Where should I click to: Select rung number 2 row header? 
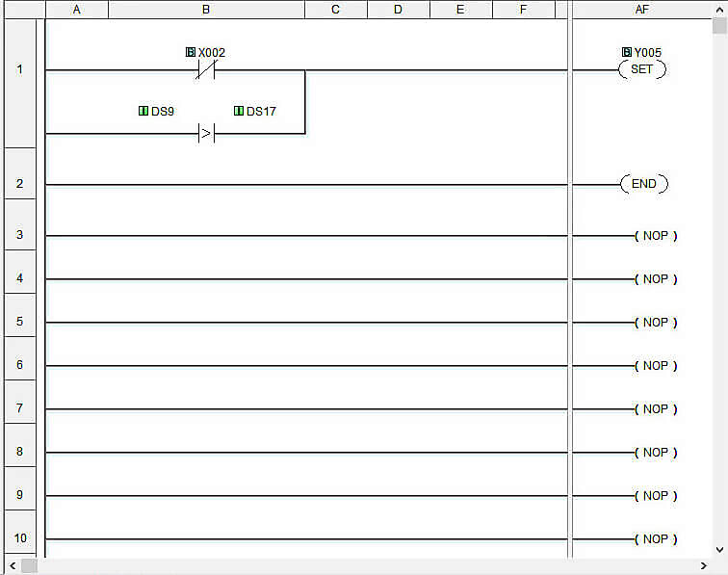coord(20,173)
